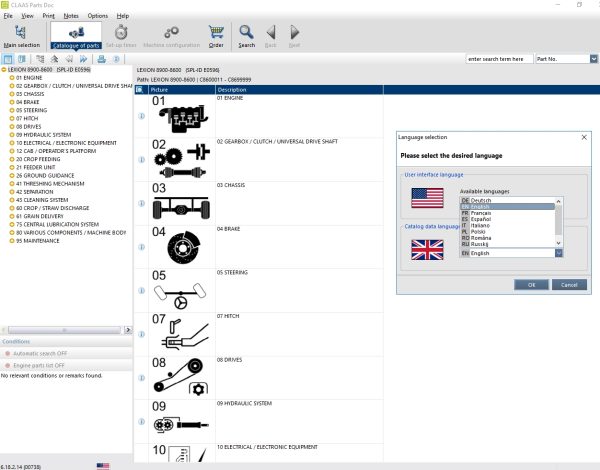Click the info icon beside 05 STEERING picture
Screen dimensions: 600x470
141,290
